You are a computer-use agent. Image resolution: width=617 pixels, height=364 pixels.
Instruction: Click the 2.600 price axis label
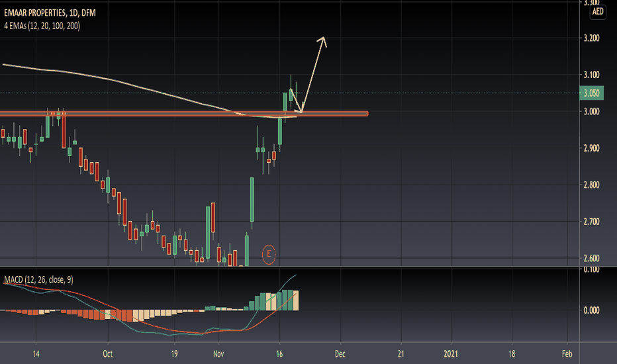pyautogui.click(x=591, y=259)
